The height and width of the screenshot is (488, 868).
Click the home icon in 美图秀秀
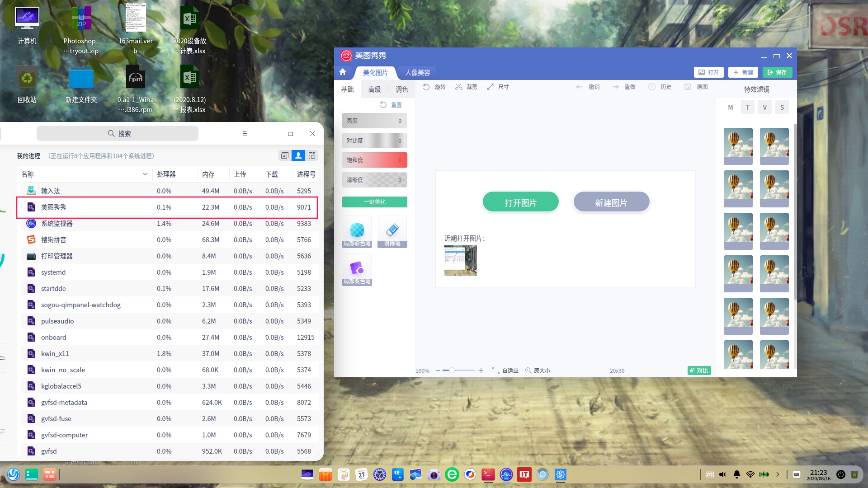(x=343, y=72)
